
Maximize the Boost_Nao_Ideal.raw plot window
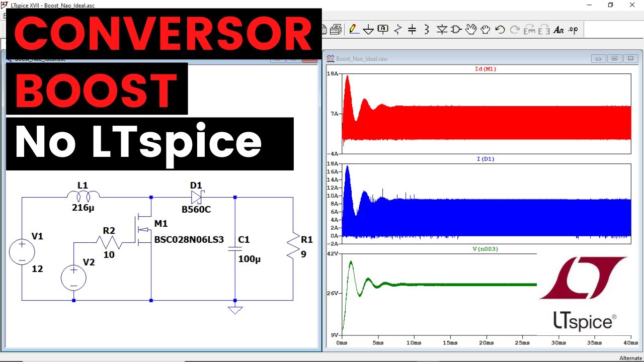tap(614, 59)
